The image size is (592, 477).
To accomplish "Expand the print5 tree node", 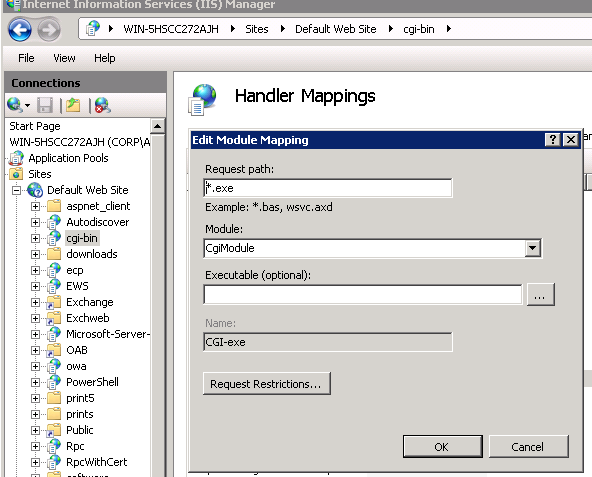I will tap(35, 398).
